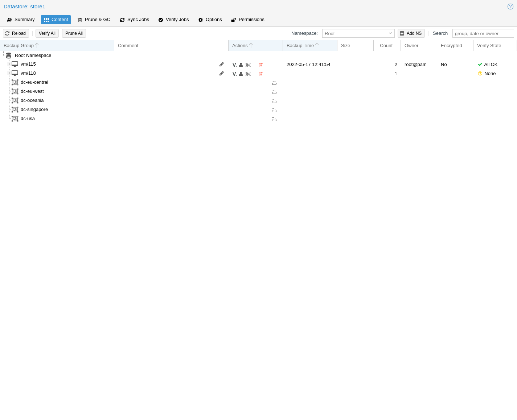The image size is (517, 420).
Task: Click the prune scissors icon for vm/118
Action: pos(248,74)
